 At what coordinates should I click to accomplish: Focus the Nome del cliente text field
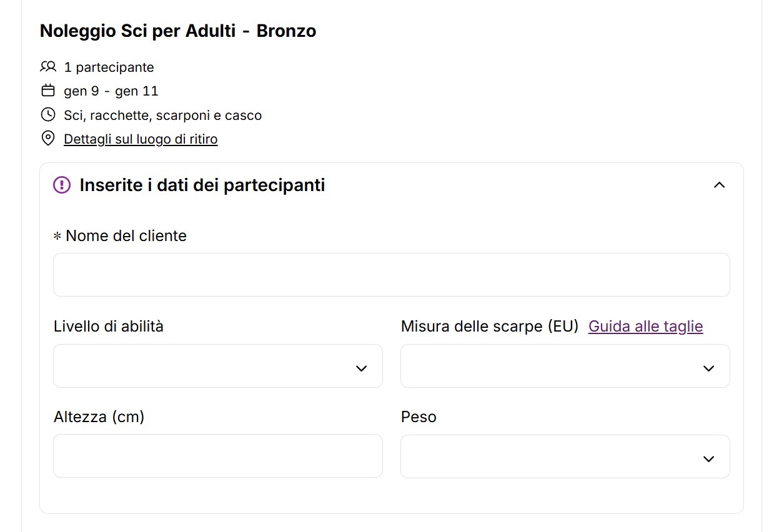coord(391,275)
